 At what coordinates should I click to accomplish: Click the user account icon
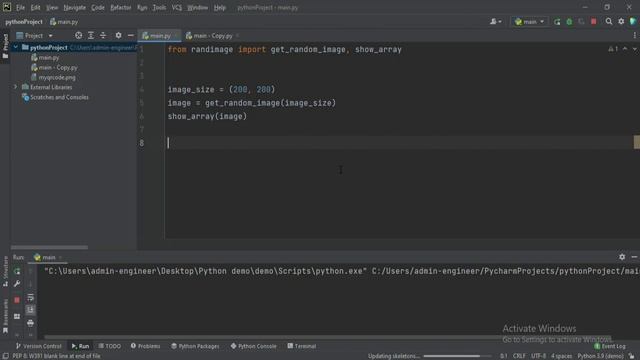(496, 22)
